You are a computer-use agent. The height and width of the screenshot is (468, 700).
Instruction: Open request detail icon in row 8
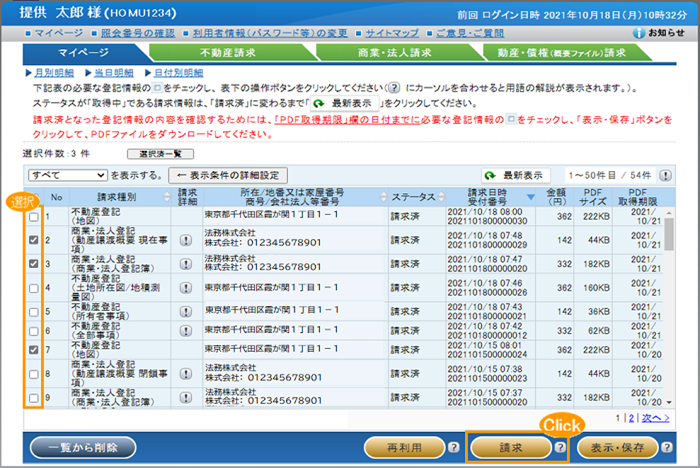(186, 376)
